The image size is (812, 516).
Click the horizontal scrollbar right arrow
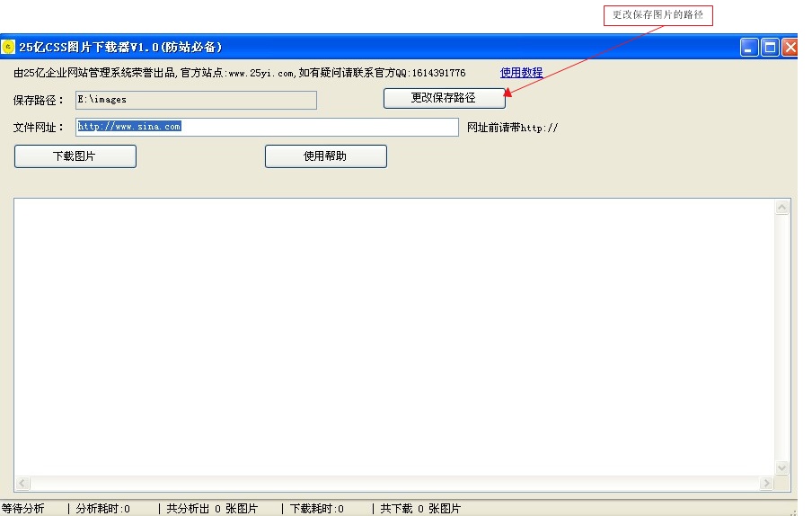pyautogui.click(x=766, y=484)
